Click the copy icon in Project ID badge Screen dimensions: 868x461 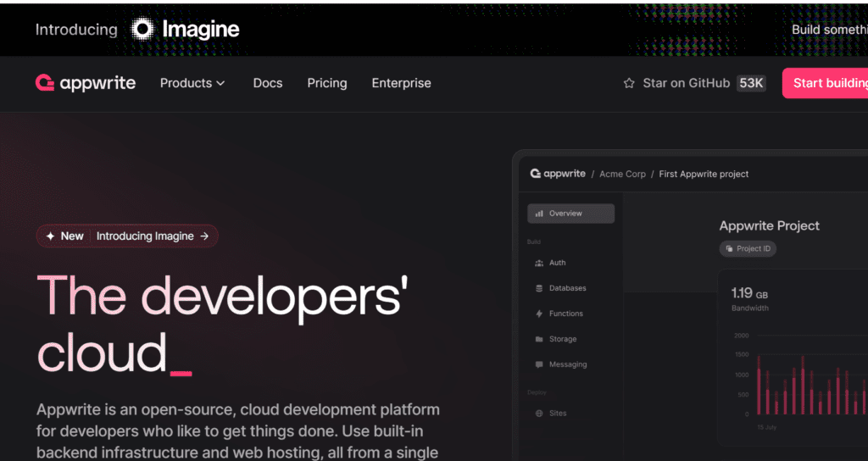729,249
